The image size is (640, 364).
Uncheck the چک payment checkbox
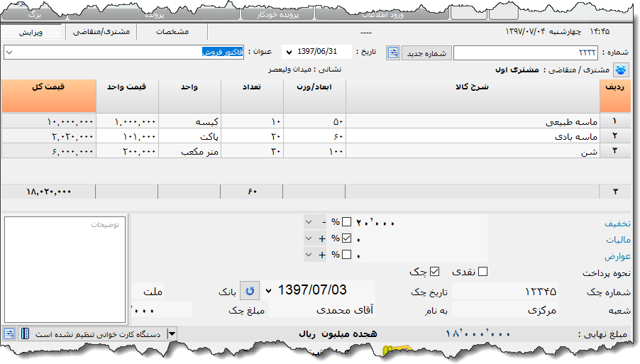coord(435,271)
